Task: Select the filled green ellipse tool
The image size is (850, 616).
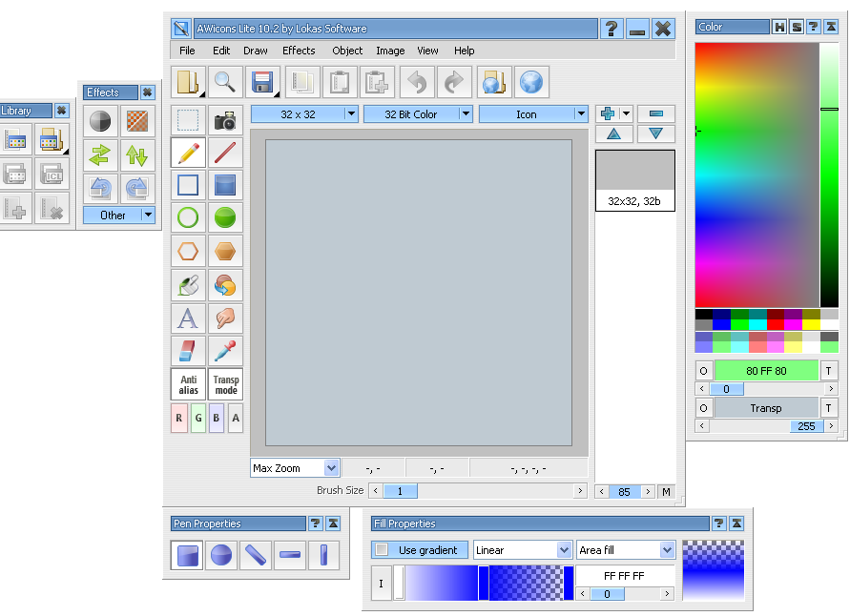Action: pos(225,218)
